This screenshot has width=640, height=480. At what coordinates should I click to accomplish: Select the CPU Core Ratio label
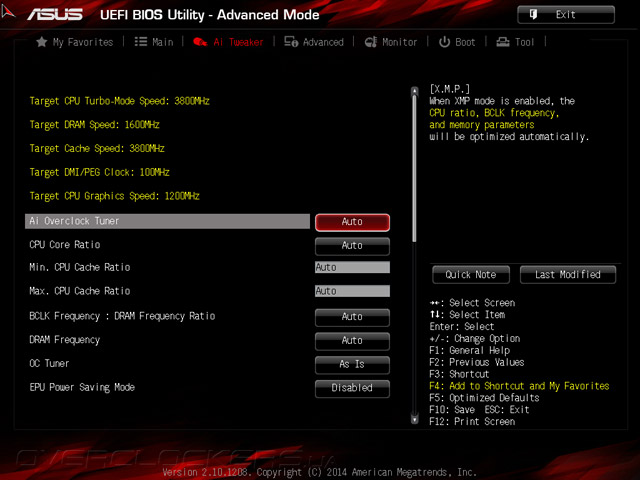(65, 245)
